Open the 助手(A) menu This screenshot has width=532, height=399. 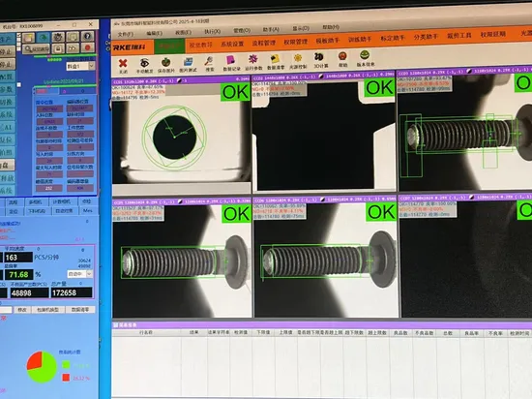pos(271,30)
